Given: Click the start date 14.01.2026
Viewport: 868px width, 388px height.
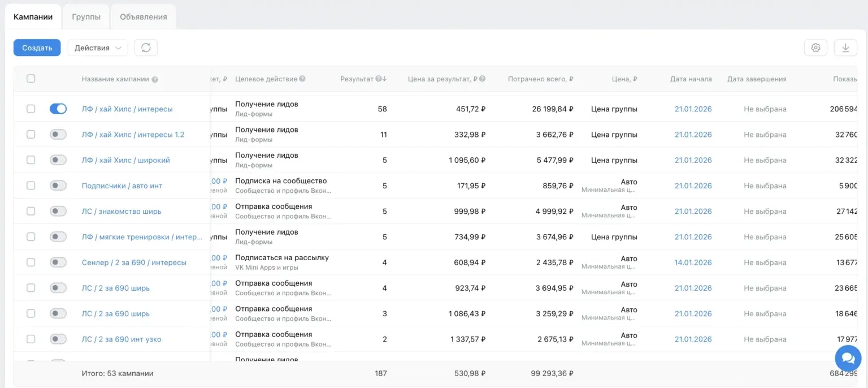Looking at the screenshot, I should click(693, 262).
